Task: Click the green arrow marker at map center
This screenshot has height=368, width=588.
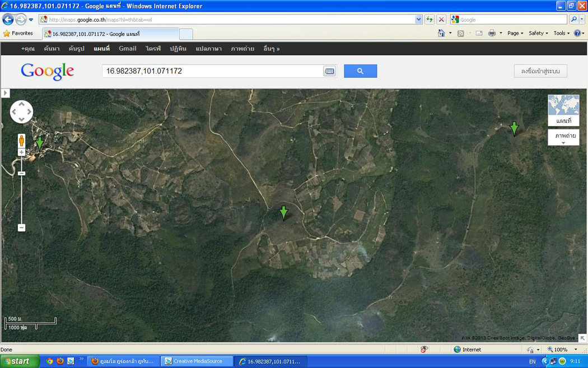Action: (283, 212)
